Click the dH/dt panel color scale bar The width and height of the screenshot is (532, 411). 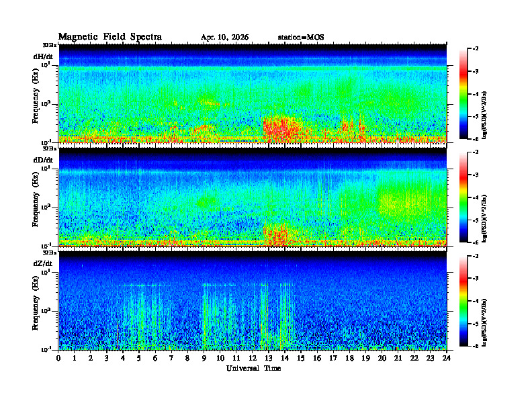point(463,93)
